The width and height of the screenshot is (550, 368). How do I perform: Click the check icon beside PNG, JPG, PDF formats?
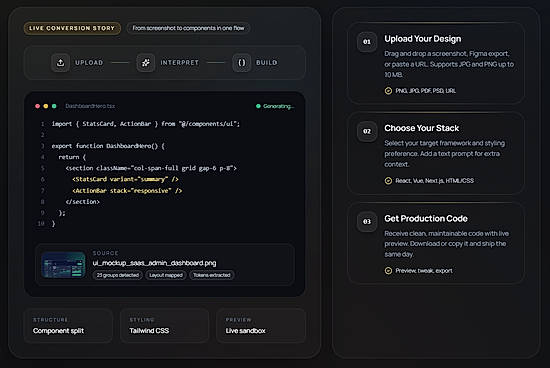(x=388, y=91)
